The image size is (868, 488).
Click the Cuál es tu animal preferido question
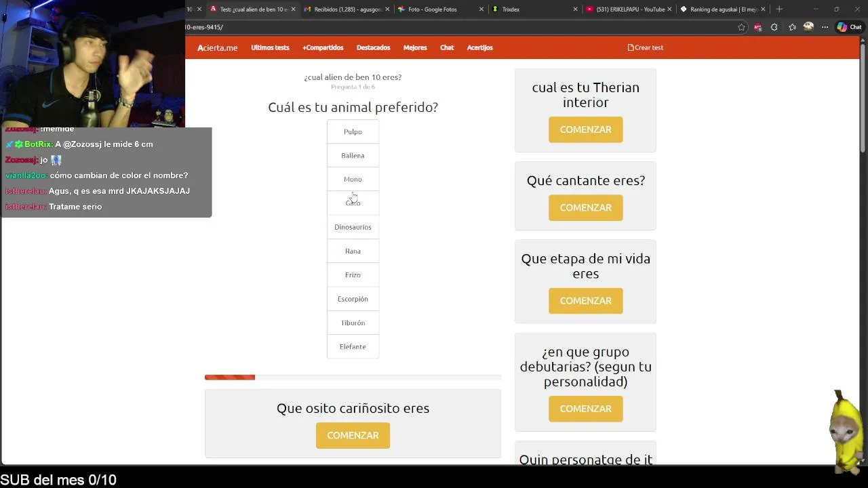click(353, 107)
